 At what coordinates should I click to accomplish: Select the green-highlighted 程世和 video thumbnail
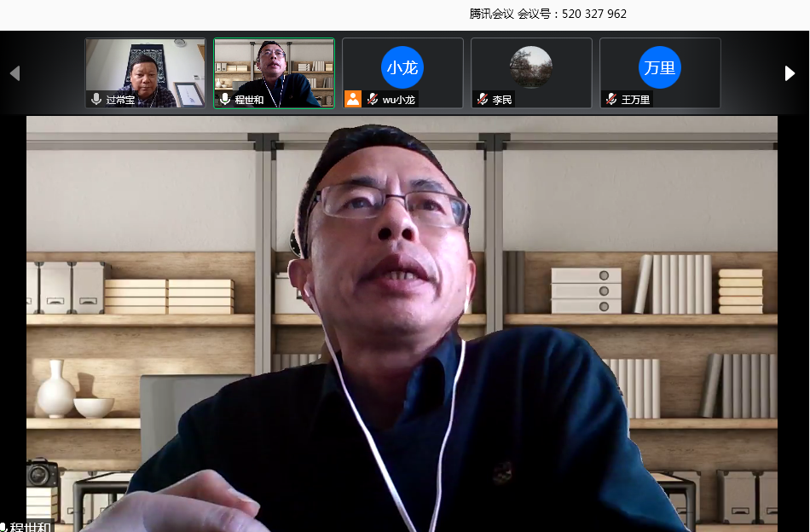pyautogui.click(x=274, y=68)
